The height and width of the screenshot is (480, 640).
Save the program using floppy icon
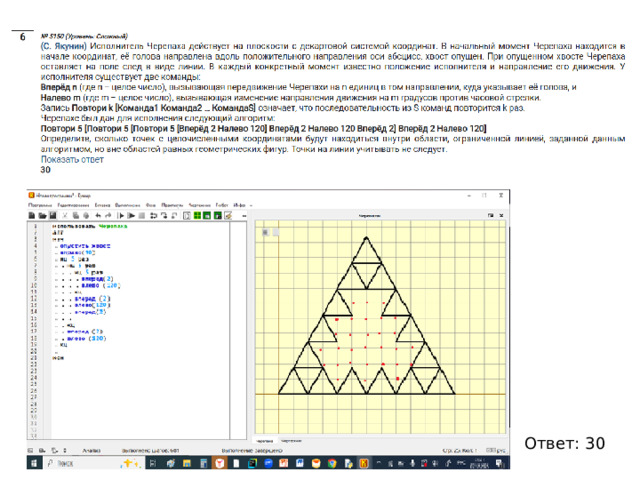(51, 214)
